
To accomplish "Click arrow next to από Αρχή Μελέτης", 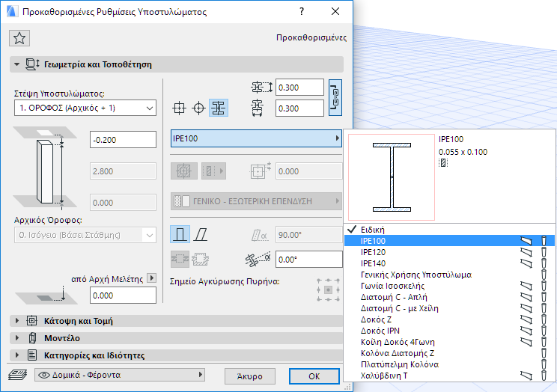I will point(152,278).
